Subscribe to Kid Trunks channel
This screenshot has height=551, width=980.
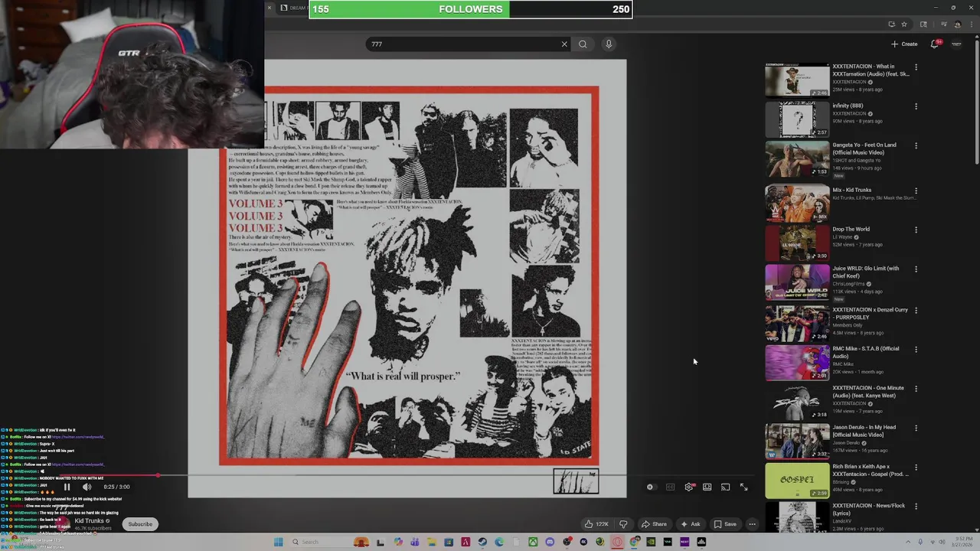pyautogui.click(x=140, y=524)
